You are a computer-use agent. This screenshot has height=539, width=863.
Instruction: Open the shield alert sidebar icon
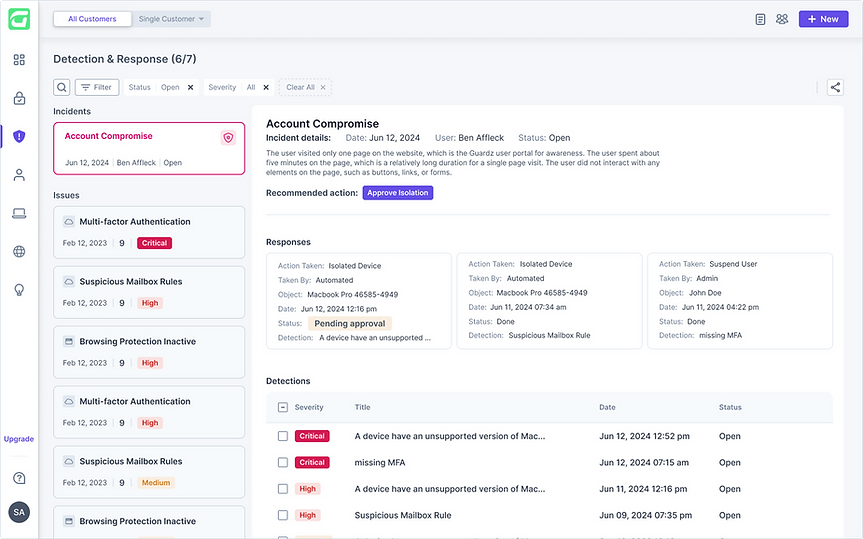19,136
